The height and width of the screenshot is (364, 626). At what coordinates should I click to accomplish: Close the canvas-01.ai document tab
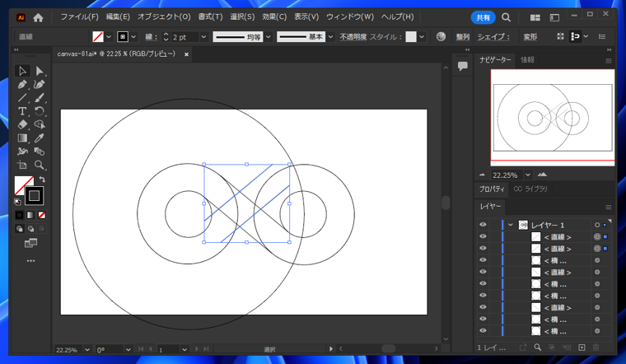point(186,54)
